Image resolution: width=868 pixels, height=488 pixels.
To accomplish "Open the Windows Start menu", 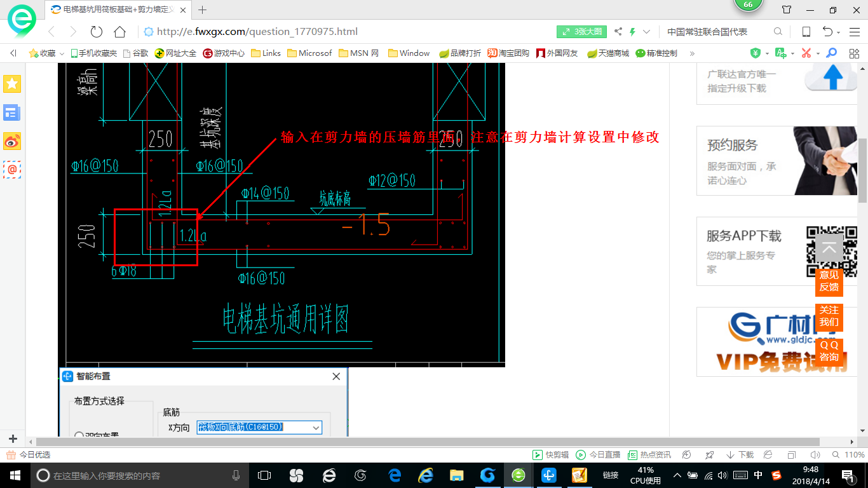I will (x=15, y=475).
